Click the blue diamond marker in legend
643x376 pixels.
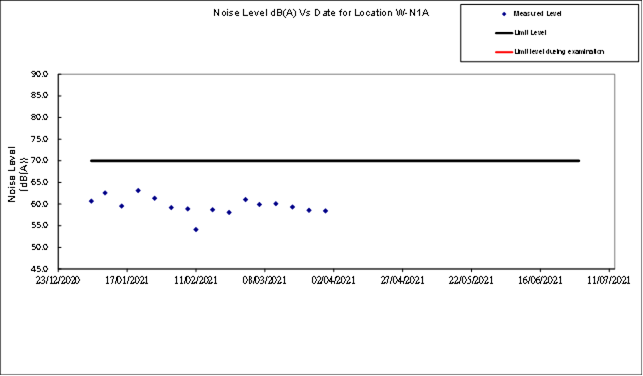pyautogui.click(x=504, y=14)
